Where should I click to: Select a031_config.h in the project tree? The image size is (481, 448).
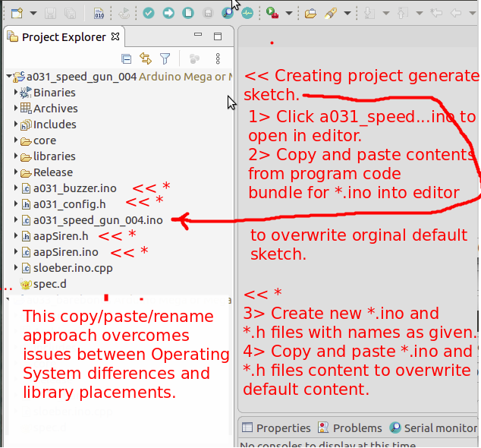click(x=69, y=204)
